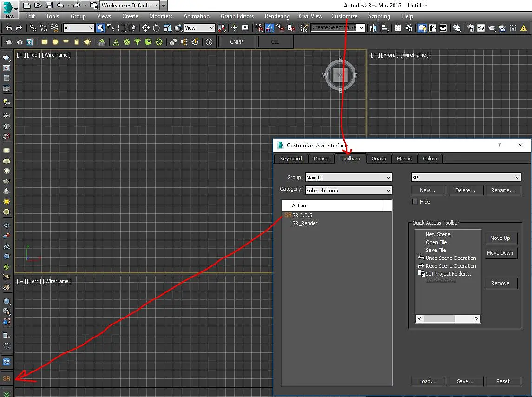Screen dimensions: 532x397
Task: Click the SR icon in left toolbar
Action: 7,378
